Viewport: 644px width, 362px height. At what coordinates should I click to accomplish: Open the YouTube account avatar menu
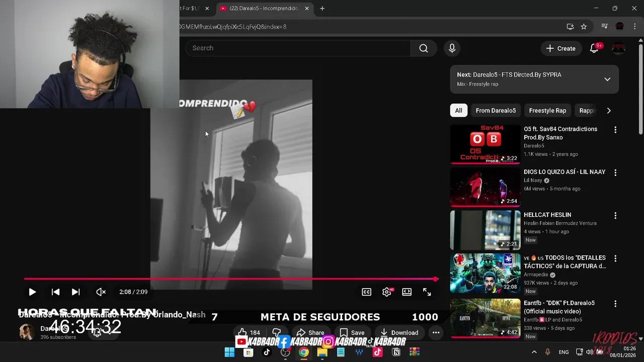tap(618, 48)
